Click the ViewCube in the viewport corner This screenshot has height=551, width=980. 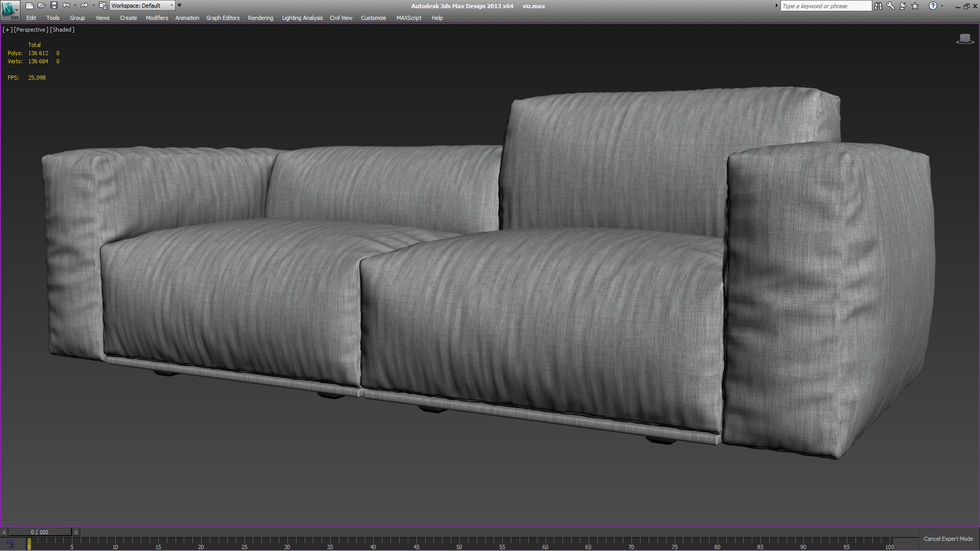coord(965,39)
